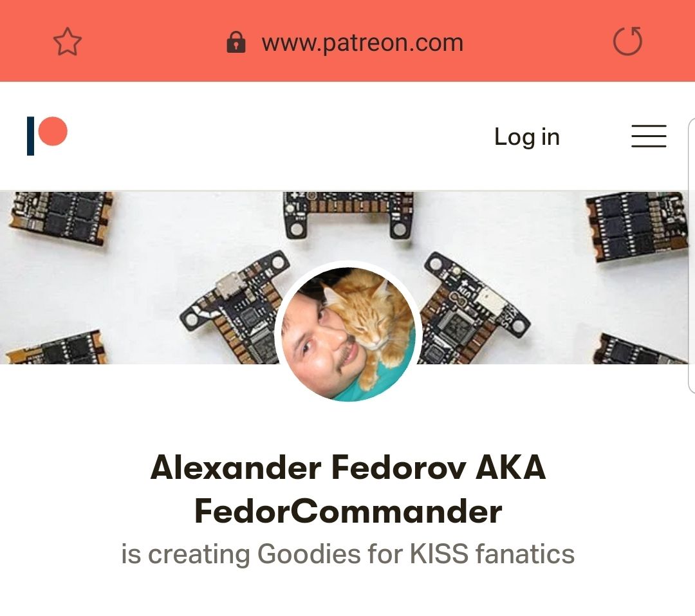Bookmark the page with the star icon

point(68,42)
